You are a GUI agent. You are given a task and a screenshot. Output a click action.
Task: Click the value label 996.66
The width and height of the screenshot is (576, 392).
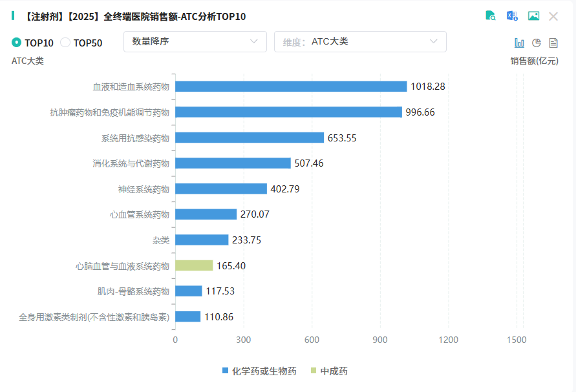click(x=420, y=112)
